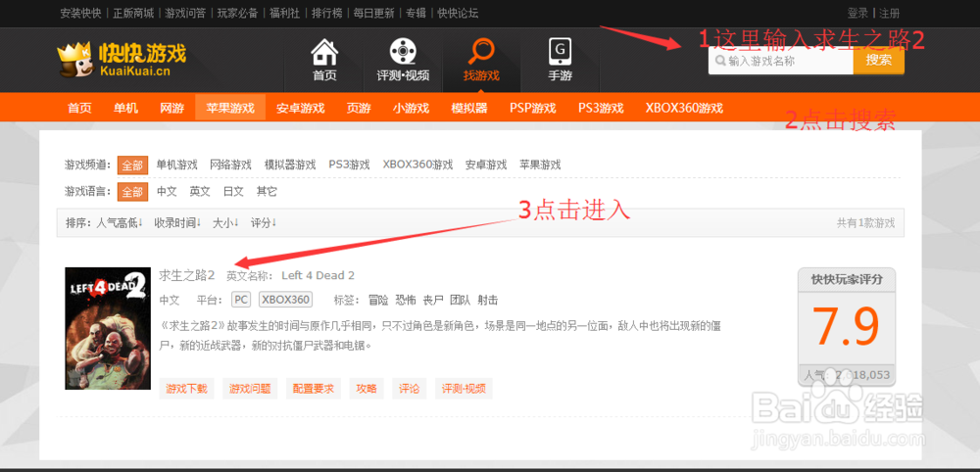Click the 团队 tag
The height and width of the screenshot is (472, 980).
pos(461,300)
